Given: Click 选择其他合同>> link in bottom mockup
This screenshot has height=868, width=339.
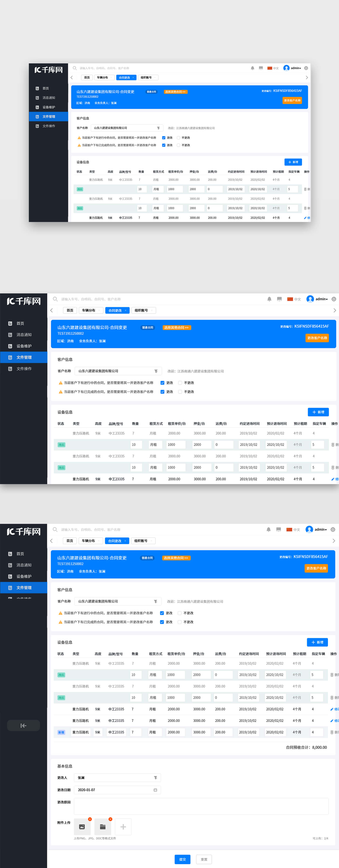Looking at the screenshot, I should [176, 558].
